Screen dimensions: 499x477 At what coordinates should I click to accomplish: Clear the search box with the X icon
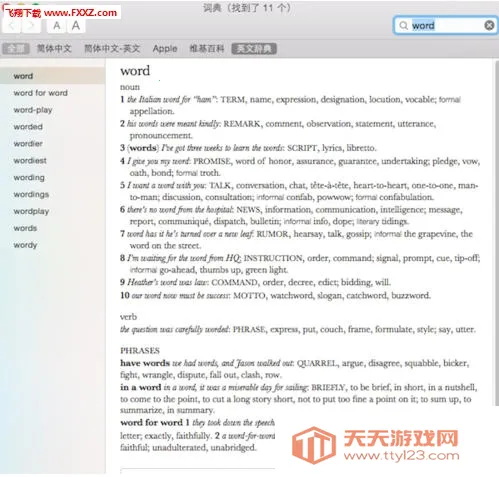[489, 25]
